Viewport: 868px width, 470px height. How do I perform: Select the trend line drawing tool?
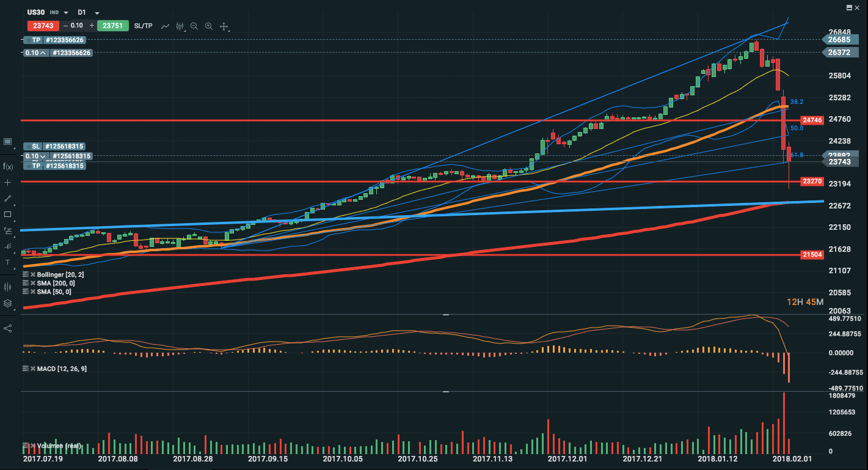(x=8, y=199)
